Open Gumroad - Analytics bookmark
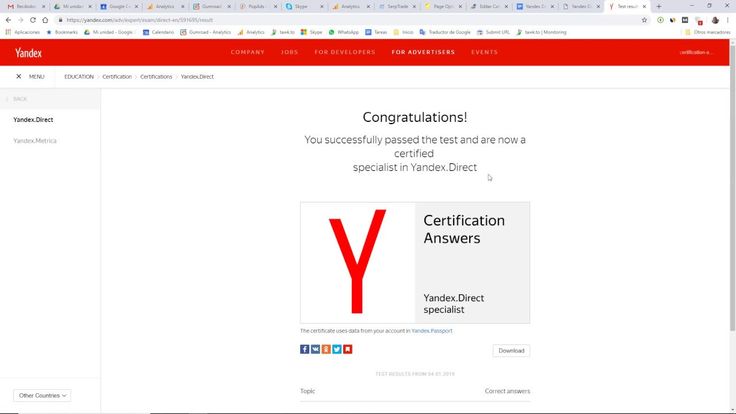 pos(206,32)
